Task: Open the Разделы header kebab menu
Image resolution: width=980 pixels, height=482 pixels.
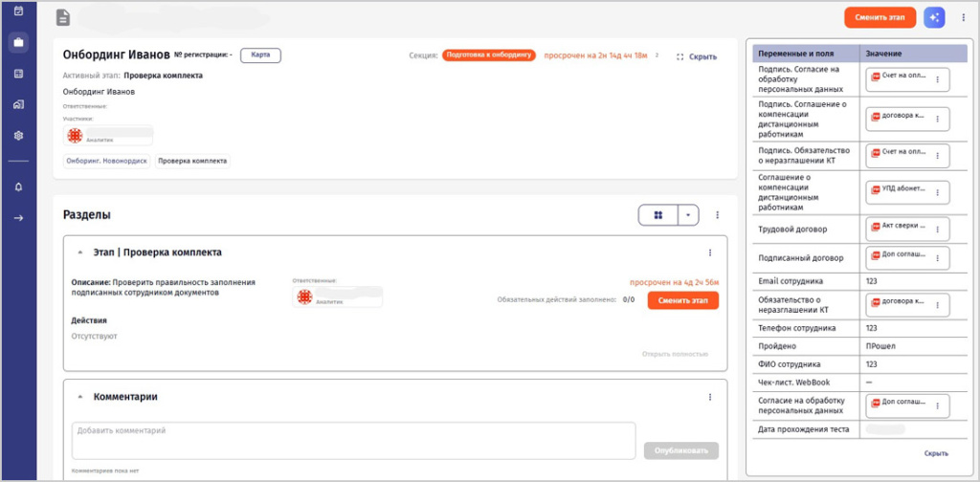Action: [x=718, y=215]
